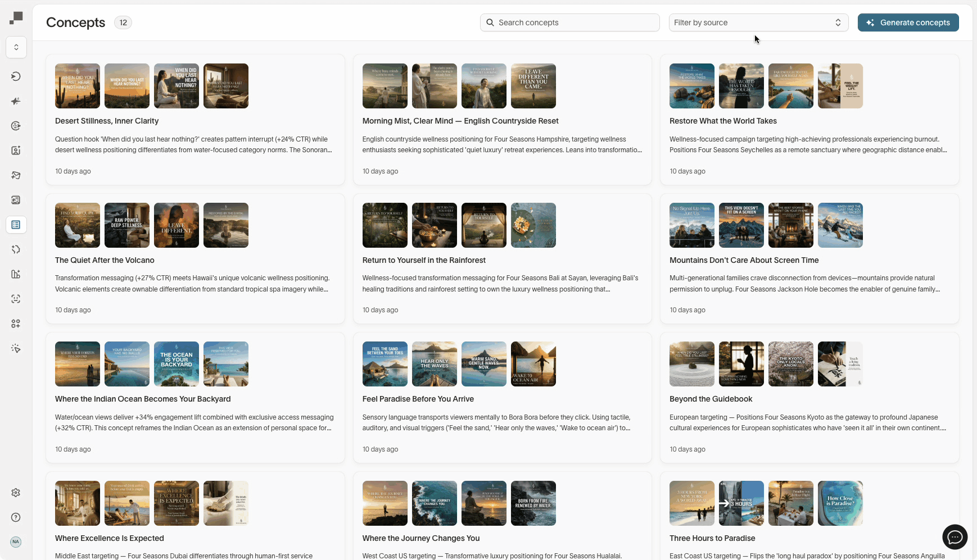977x560 pixels.
Task: Select 'The Ocean Is Your Backyard' thumbnail
Action: click(x=177, y=364)
